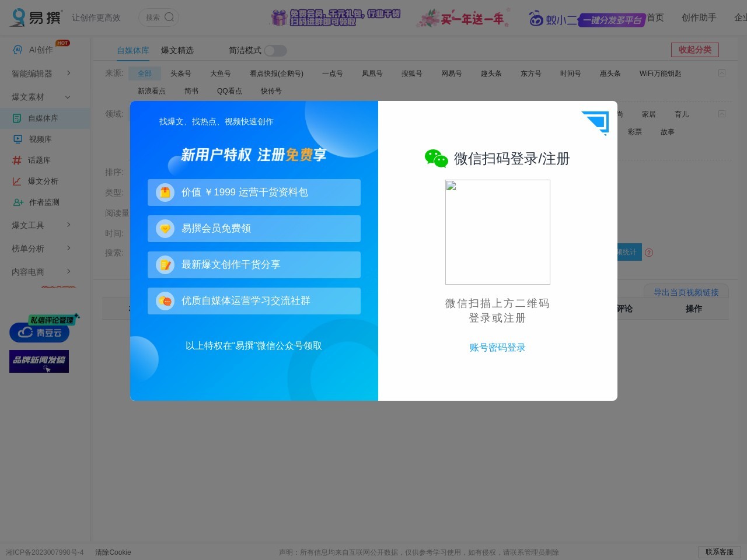Click the red help question mark icon
The height and width of the screenshot is (560, 747).
click(649, 253)
